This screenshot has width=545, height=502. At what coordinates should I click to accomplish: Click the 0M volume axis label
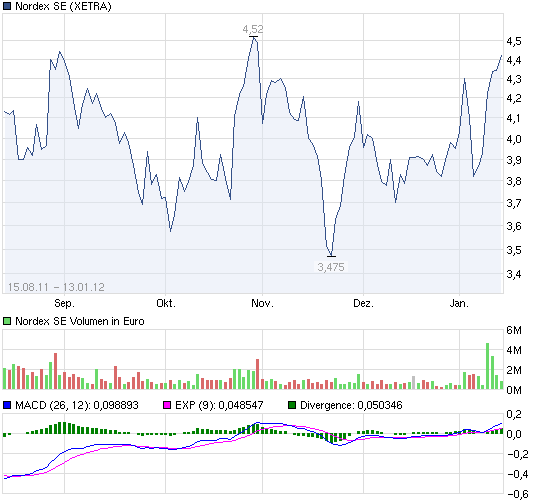click(514, 390)
